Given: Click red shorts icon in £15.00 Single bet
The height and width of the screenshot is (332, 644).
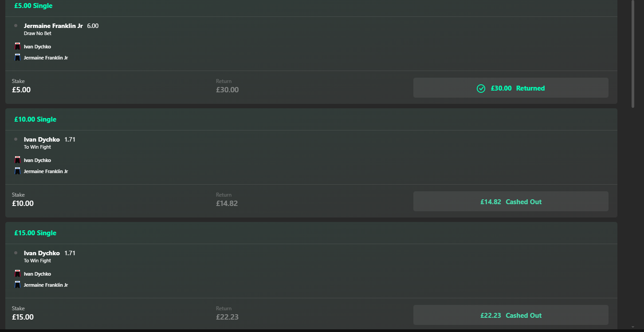Looking at the screenshot, I should point(18,273).
